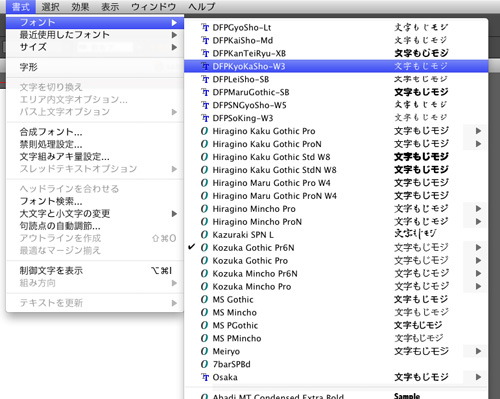Choose font MS Gothic

pos(336,299)
